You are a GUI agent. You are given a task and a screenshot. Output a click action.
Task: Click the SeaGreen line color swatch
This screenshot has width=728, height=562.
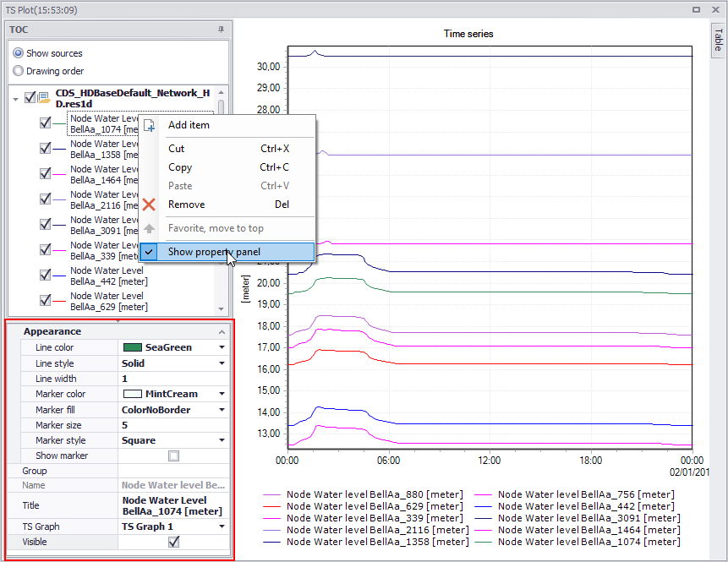[x=132, y=347]
